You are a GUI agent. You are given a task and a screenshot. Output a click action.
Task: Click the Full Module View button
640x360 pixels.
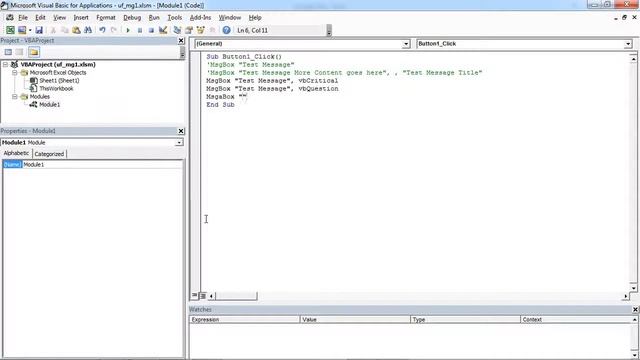(x=203, y=296)
